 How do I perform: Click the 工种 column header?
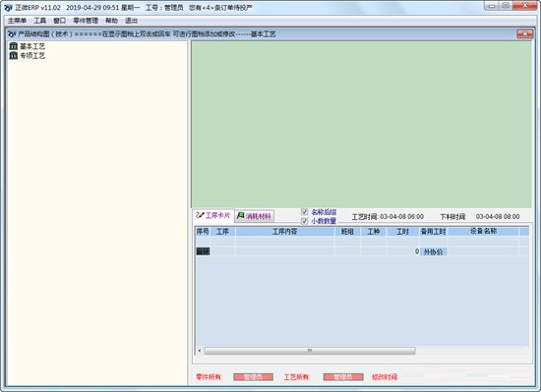pyautogui.click(x=374, y=232)
